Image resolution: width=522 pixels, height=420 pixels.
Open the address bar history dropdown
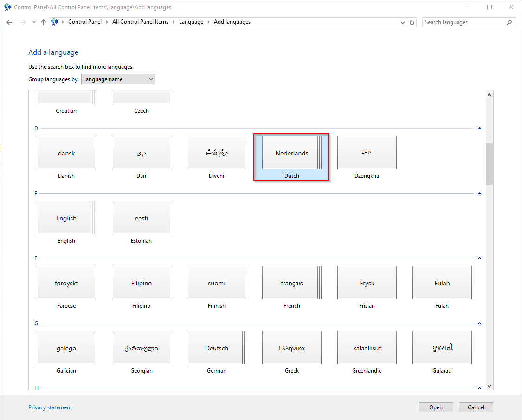tap(402, 22)
